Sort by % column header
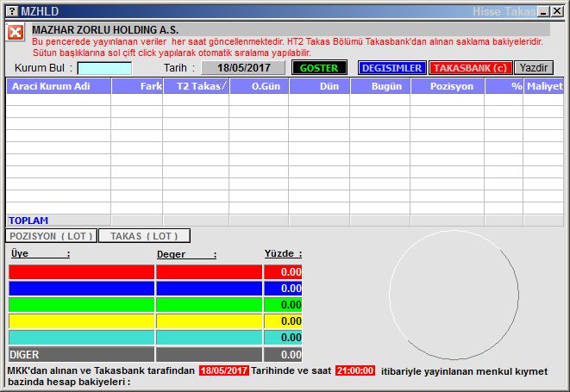Screen dimensions: 570x392 pyautogui.click(x=504, y=86)
